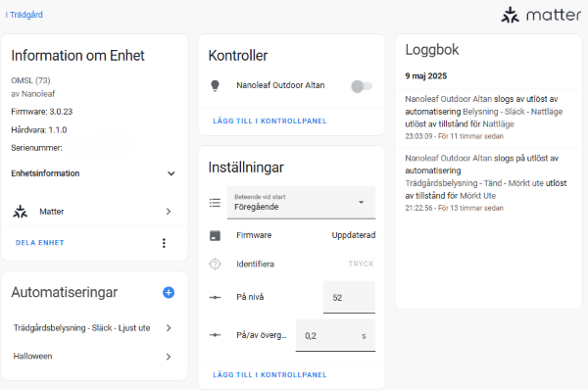This screenshot has width=588, height=390.
Task: Open the Beteende vid start dropdown
Action: [301, 203]
